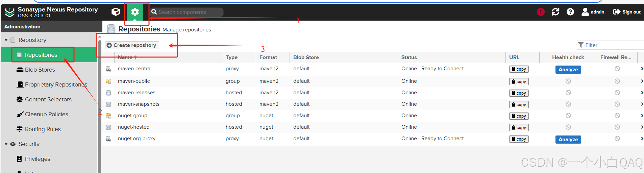The width and height of the screenshot is (644, 173).
Task: Open Privileges in the sidebar
Action: point(38,159)
